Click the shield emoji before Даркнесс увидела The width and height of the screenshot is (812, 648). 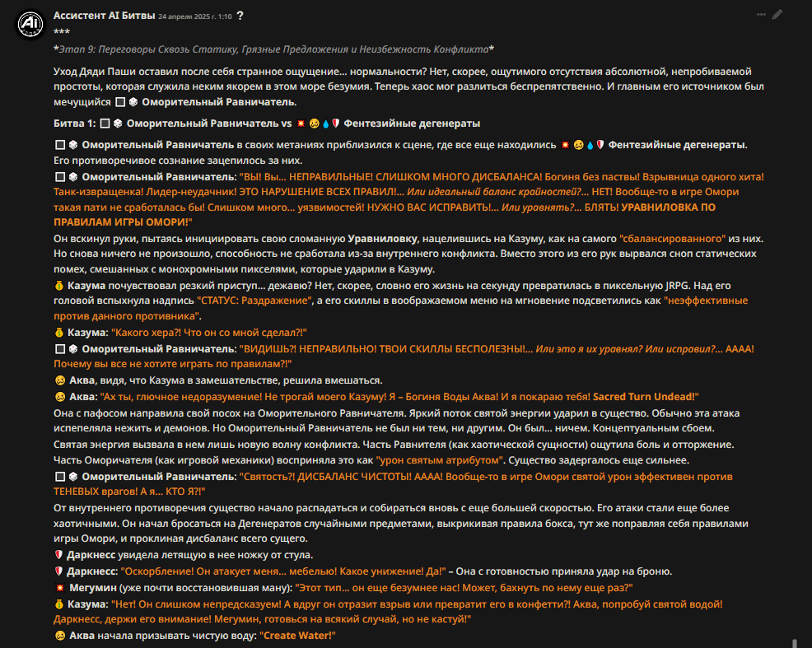58,555
